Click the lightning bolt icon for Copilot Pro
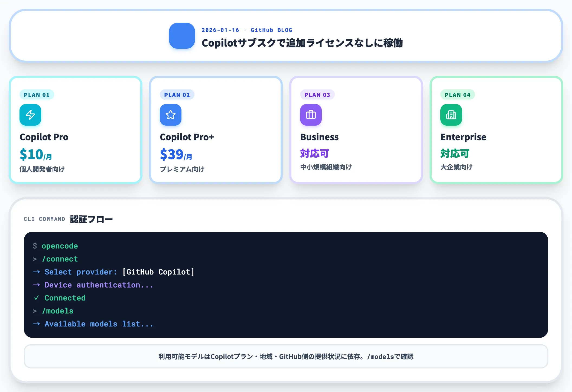Viewport: 572px width, 392px height. tap(30, 115)
